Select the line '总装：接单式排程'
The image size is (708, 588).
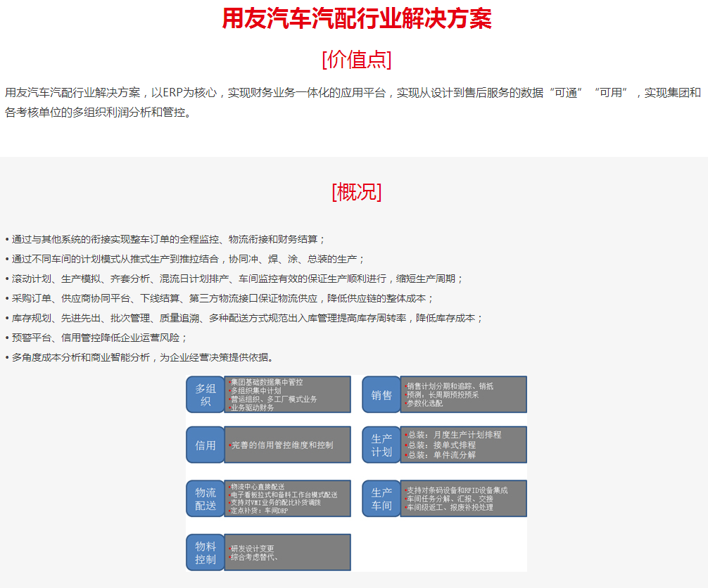point(441,445)
